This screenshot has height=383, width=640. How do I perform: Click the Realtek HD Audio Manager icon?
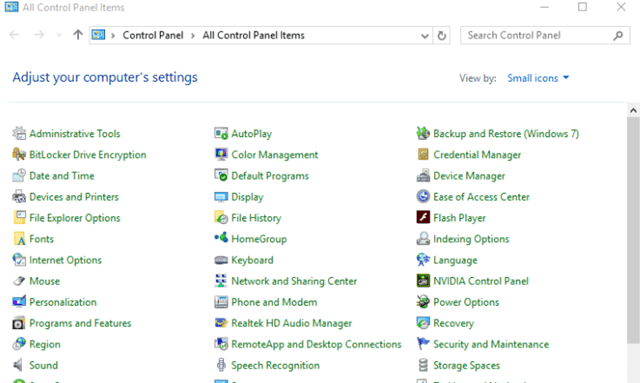coord(221,323)
